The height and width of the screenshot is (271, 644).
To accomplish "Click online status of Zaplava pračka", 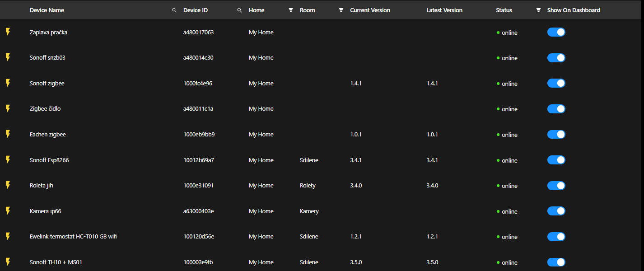I will [507, 33].
